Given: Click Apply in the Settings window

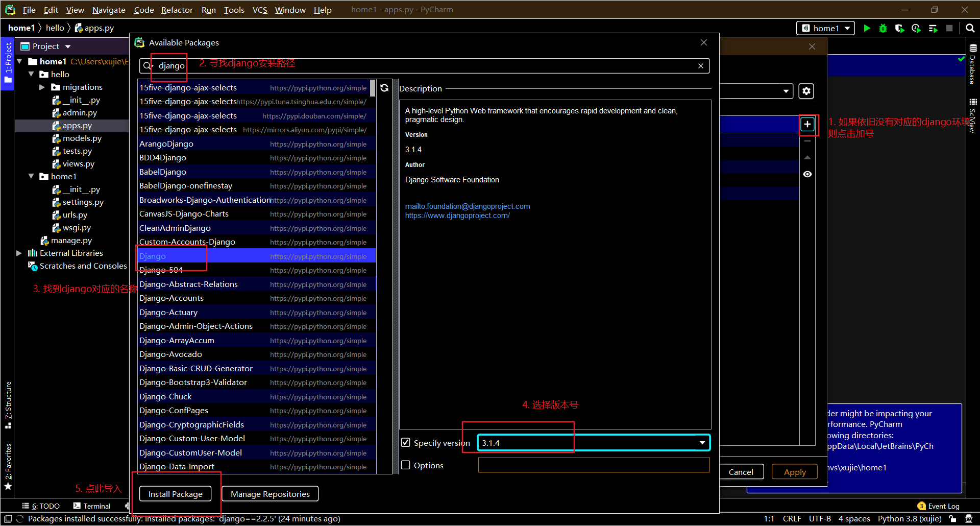Looking at the screenshot, I should (795, 472).
